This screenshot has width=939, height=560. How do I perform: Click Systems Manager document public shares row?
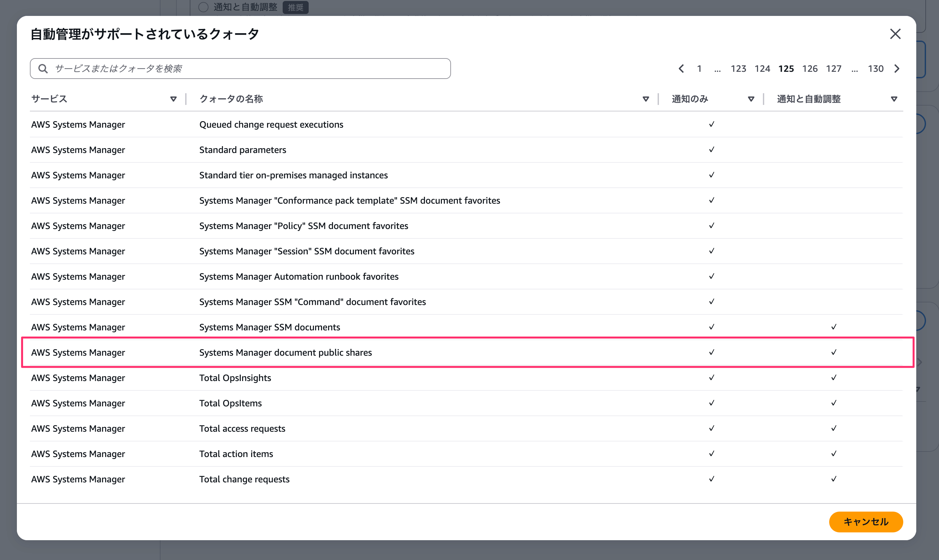tap(285, 352)
